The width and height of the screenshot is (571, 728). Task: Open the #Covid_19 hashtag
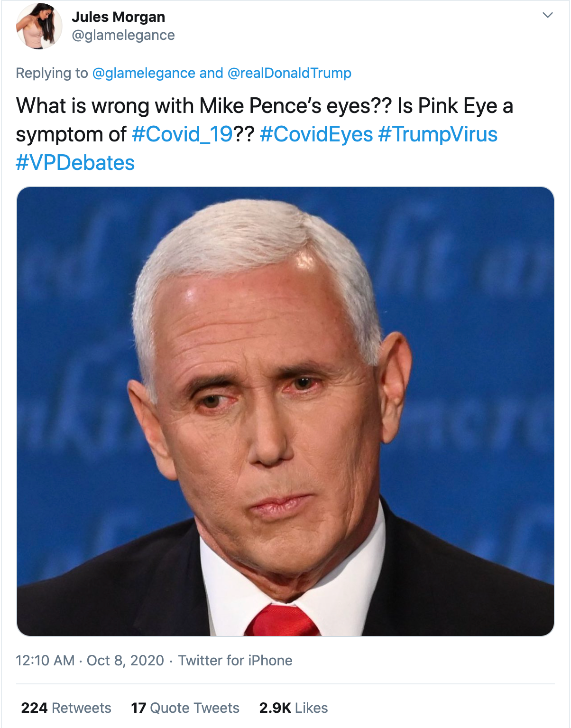[181, 135]
